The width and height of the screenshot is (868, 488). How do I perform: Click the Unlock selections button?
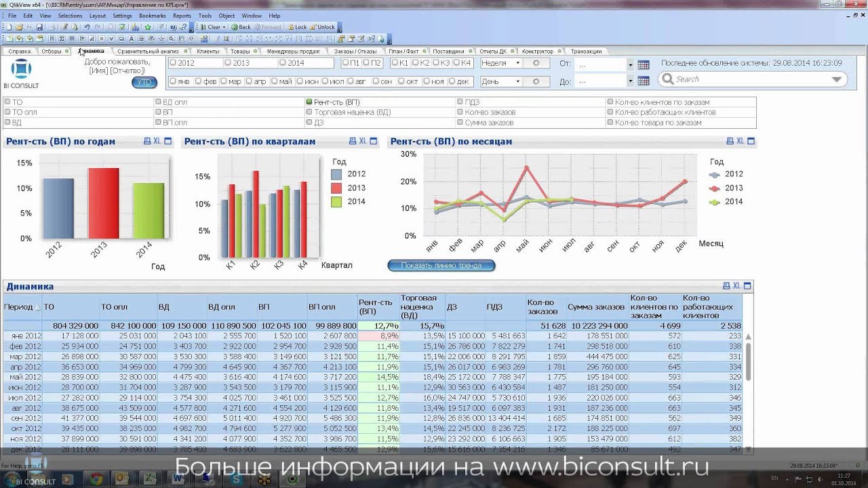pos(321,27)
